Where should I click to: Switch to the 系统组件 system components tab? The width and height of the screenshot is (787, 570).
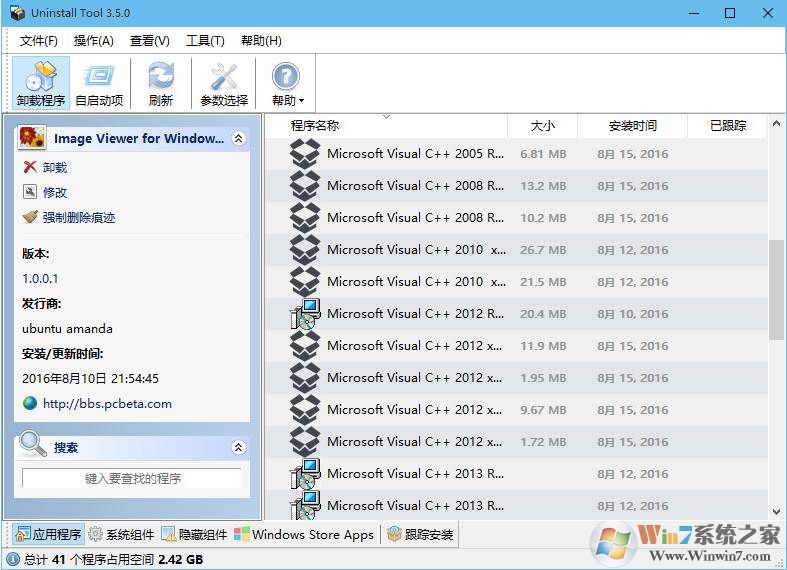coord(121,534)
